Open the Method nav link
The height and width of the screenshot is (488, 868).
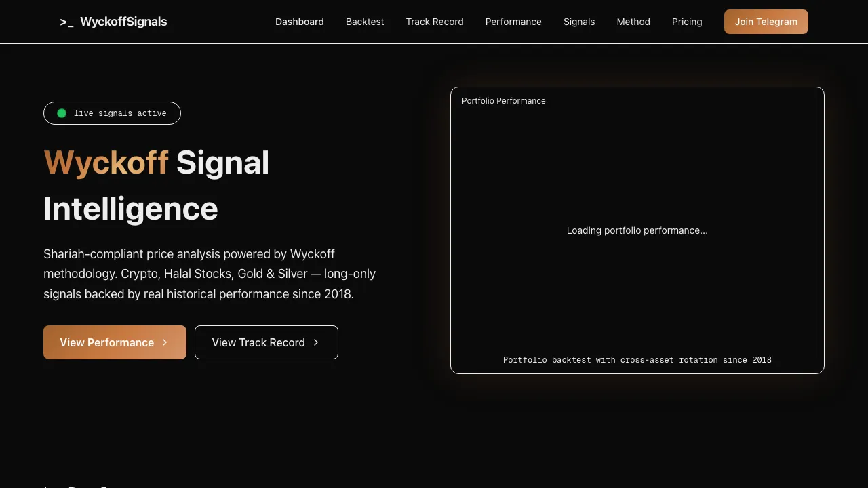tap(633, 22)
